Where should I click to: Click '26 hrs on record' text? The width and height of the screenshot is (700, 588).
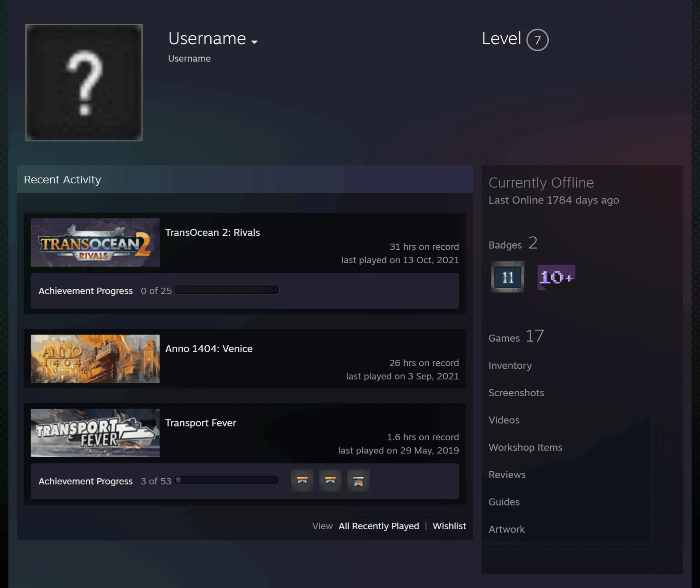pos(424,363)
